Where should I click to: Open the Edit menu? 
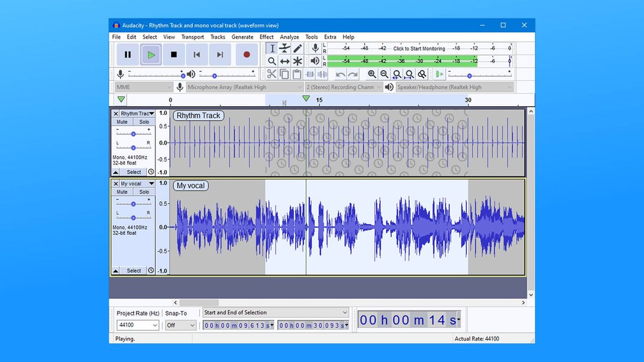pos(131,37)
